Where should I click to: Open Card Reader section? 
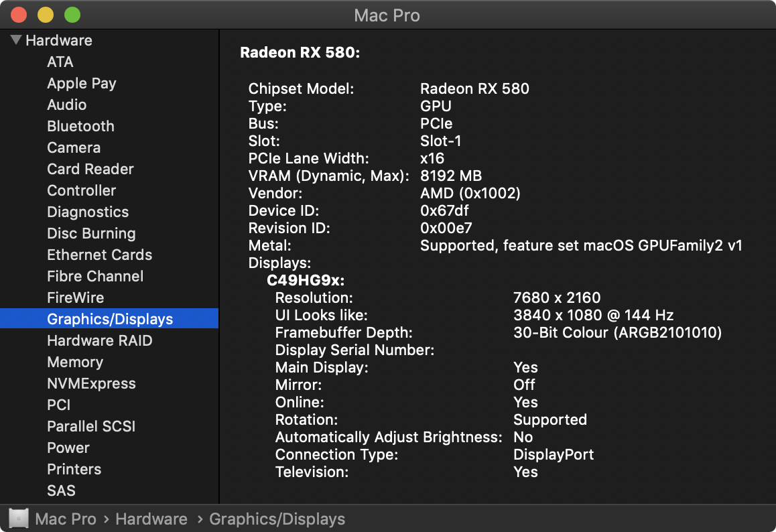point(90,170)
